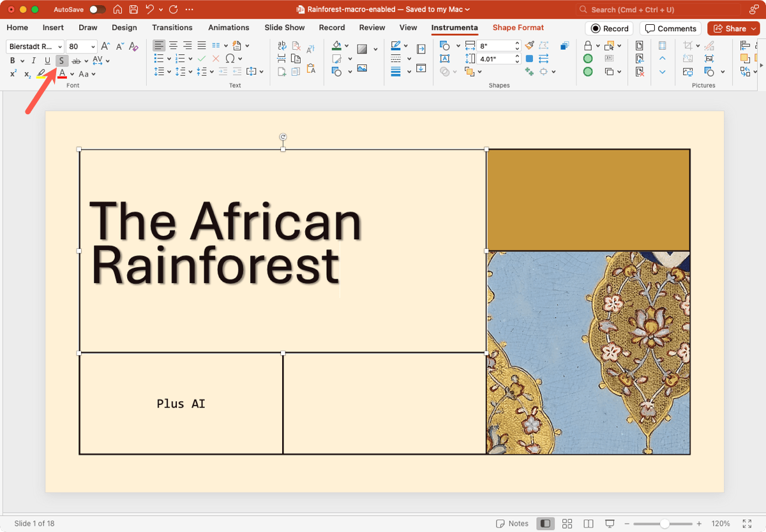Viewport: 766px width, 532px height.
Task: Open the Insert tab
Action: tap(53, 27)
